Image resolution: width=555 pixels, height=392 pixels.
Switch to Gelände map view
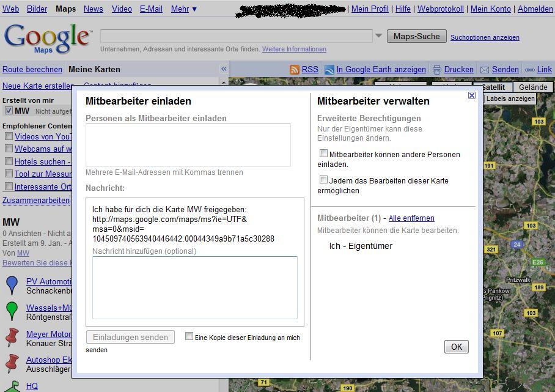pos(533,87)
